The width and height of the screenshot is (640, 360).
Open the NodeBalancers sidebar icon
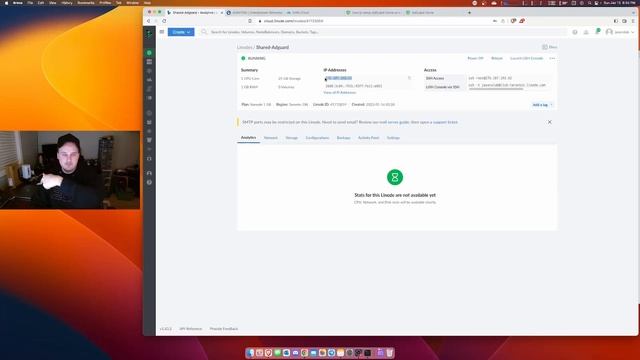tap(149, 71)
